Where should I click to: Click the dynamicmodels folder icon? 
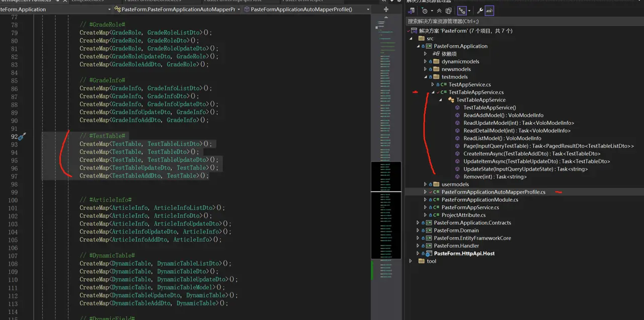pos(437,61)
